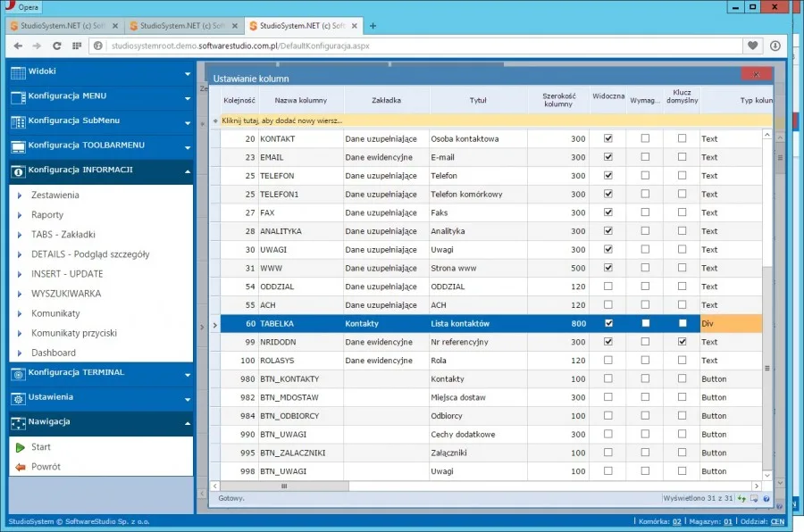Click the grid's horizontal scrollbar thumb
Screen dimensions: 804x532
tap(285, 486)
